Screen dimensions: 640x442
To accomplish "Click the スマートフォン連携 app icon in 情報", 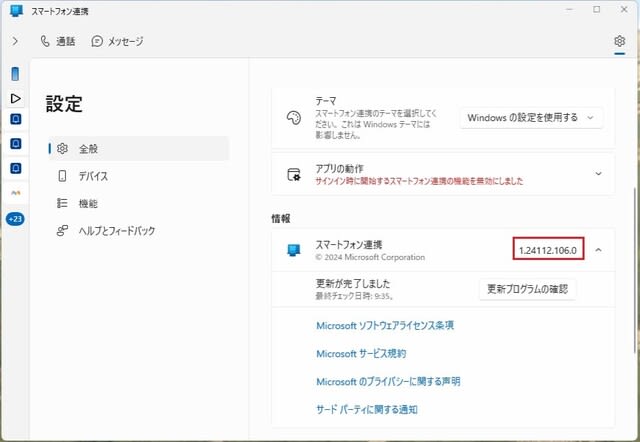I will [294, 250].
